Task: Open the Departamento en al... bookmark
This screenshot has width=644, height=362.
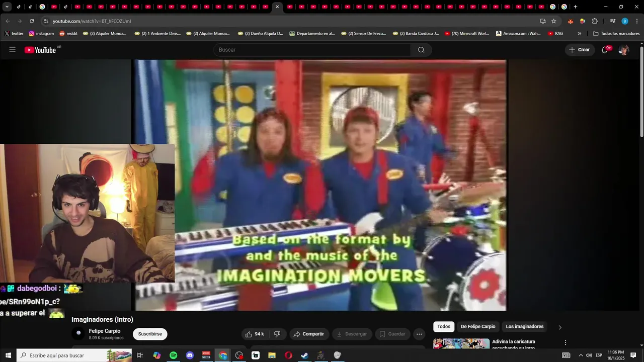Action: [x=312, y=34]
